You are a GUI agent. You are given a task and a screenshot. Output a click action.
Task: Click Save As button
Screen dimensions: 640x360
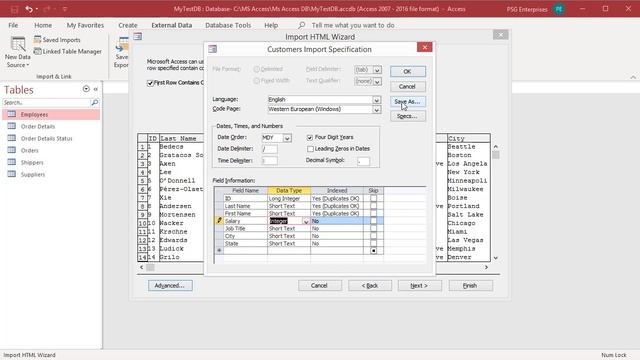408,102
